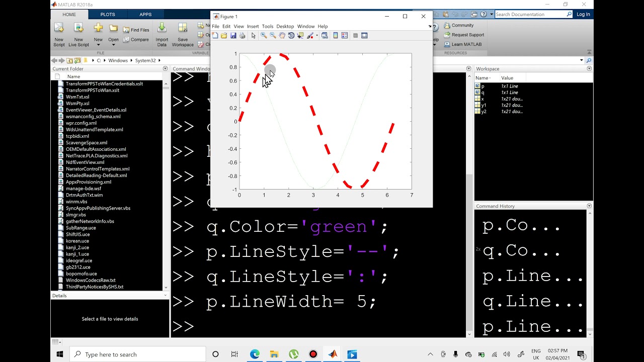Open the Figure 1 Desktop menu
The height and width of the screenshot is (362, 644).
(x=285, y=26)
